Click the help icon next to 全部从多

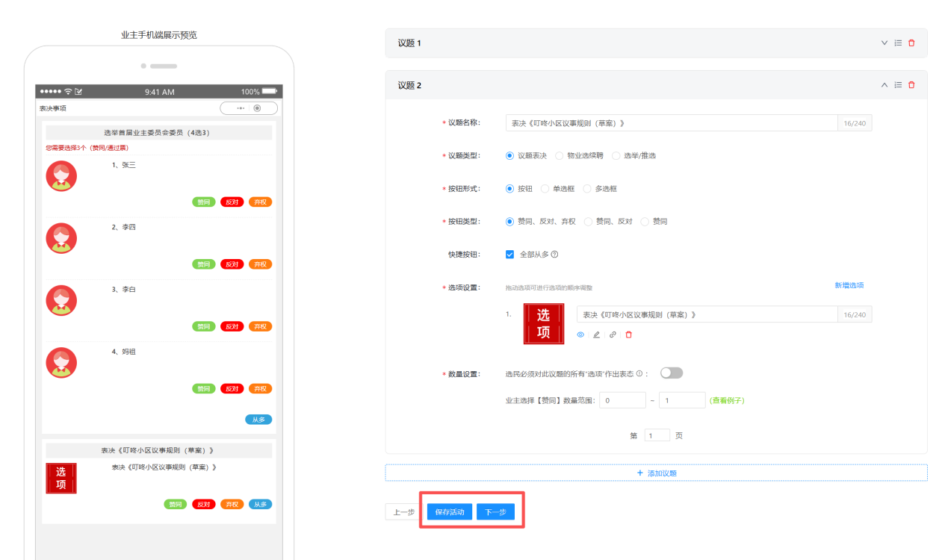coord(554,255)
